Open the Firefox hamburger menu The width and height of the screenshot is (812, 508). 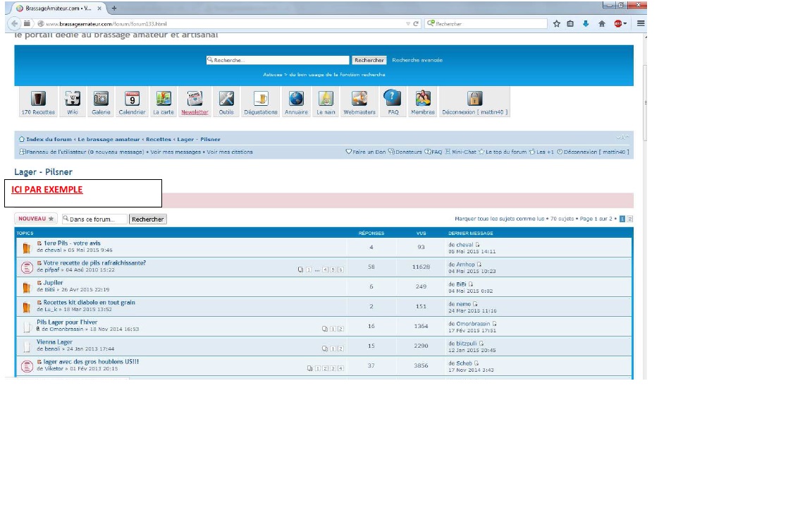(x=641, y=24)
